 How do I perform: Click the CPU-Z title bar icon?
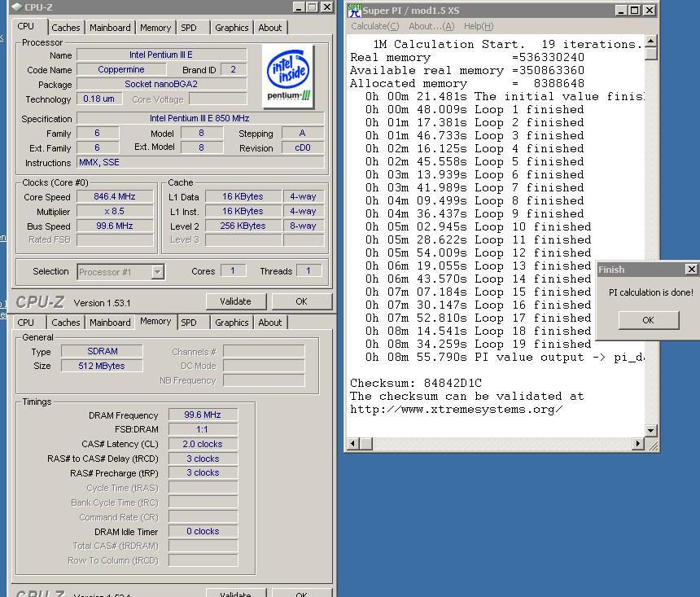pyautogui.click(x=17, y=7)
